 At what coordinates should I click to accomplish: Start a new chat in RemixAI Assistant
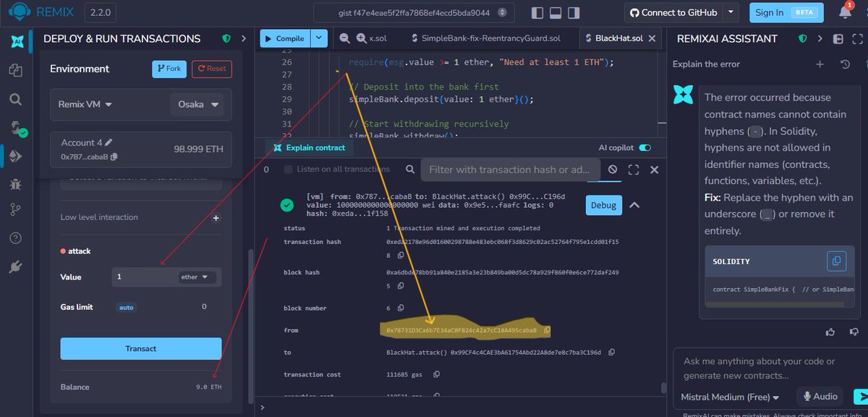[x=820, y=64]
